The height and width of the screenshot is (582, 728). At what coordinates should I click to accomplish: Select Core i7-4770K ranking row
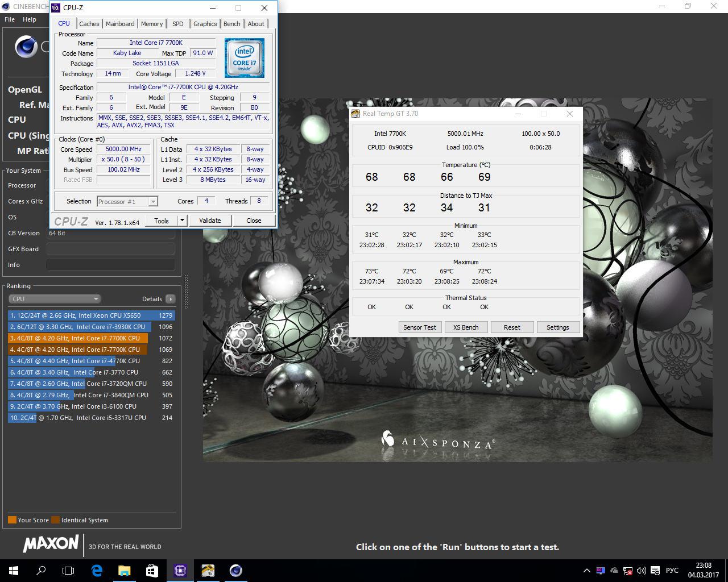[91, 361]
